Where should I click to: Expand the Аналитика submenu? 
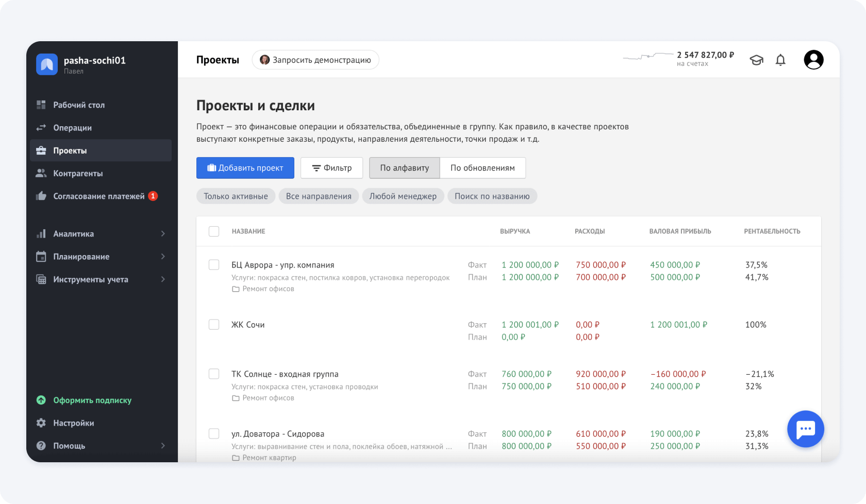click(163, 234)
